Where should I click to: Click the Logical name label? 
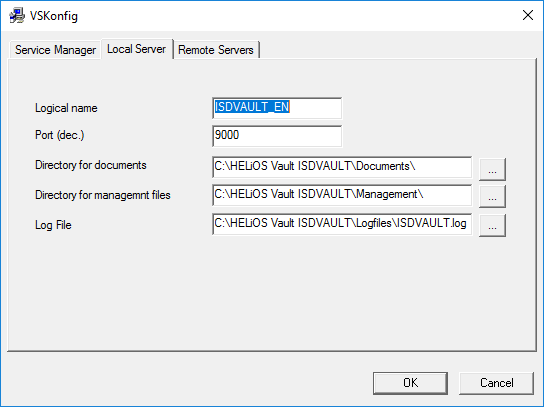tap(66, 108)
